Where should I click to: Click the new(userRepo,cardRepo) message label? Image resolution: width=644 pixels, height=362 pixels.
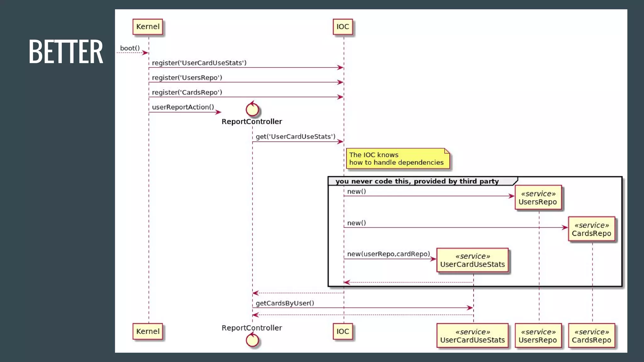coord(388,254)
